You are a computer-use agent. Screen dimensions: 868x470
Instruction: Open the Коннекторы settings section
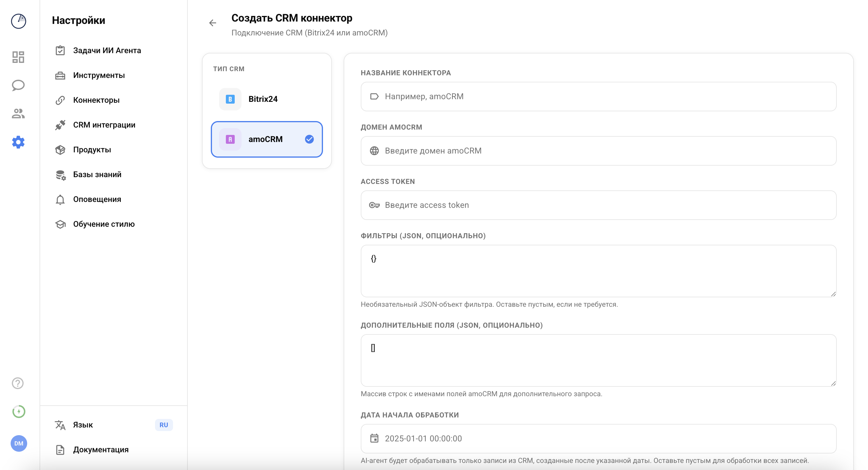point(96,100)
